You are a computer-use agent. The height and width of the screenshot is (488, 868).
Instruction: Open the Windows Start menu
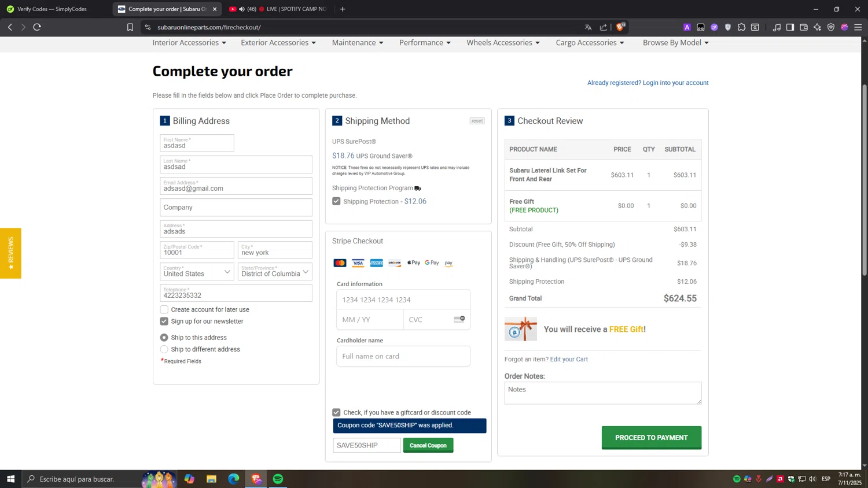10,479
